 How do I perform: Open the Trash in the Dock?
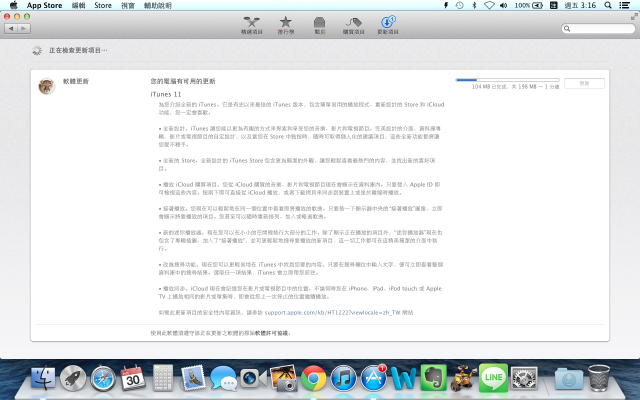[x=599, y=378]
